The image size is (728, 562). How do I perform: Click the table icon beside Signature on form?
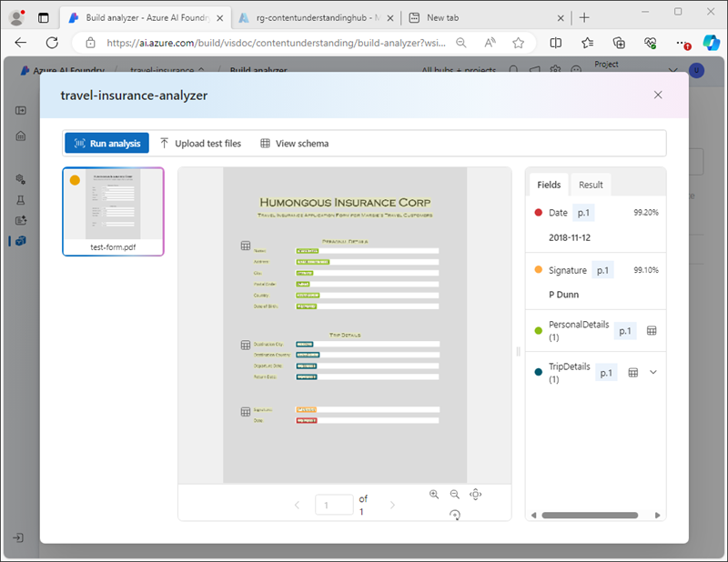[245, 412]
